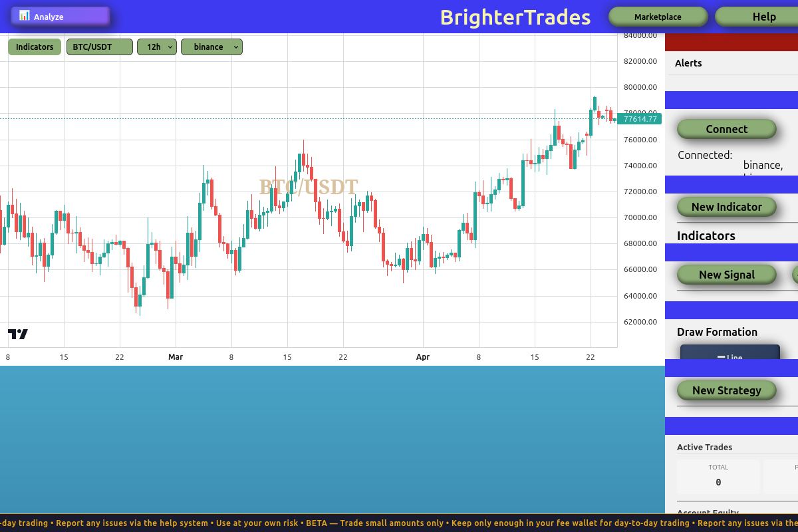Click the TradingView logo on chart

pos(18,334)
